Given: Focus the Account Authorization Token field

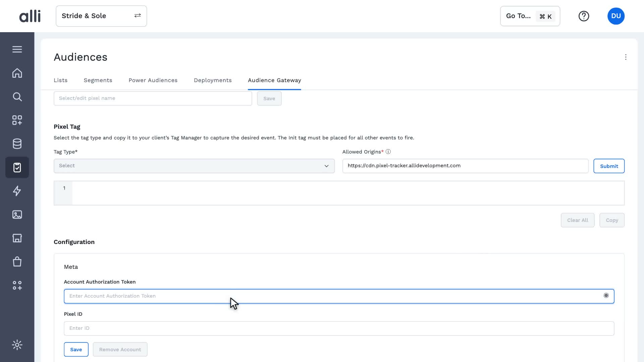Looking at the screenshot, I should coord(339,296).
